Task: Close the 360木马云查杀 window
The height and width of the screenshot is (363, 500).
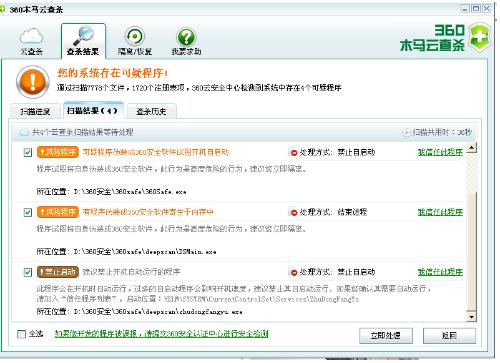Action: (x=487, y=9)
